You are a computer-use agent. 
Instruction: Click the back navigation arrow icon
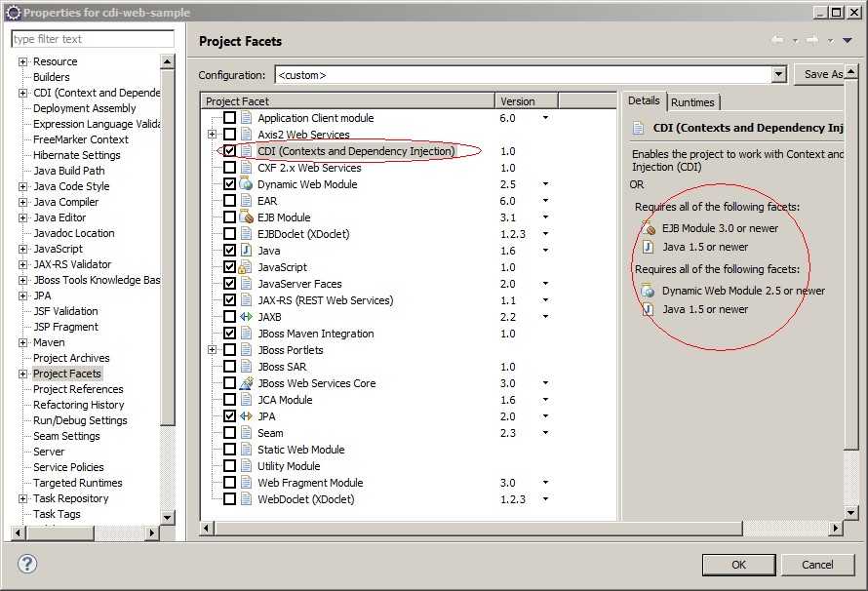(x=777, y=40)
